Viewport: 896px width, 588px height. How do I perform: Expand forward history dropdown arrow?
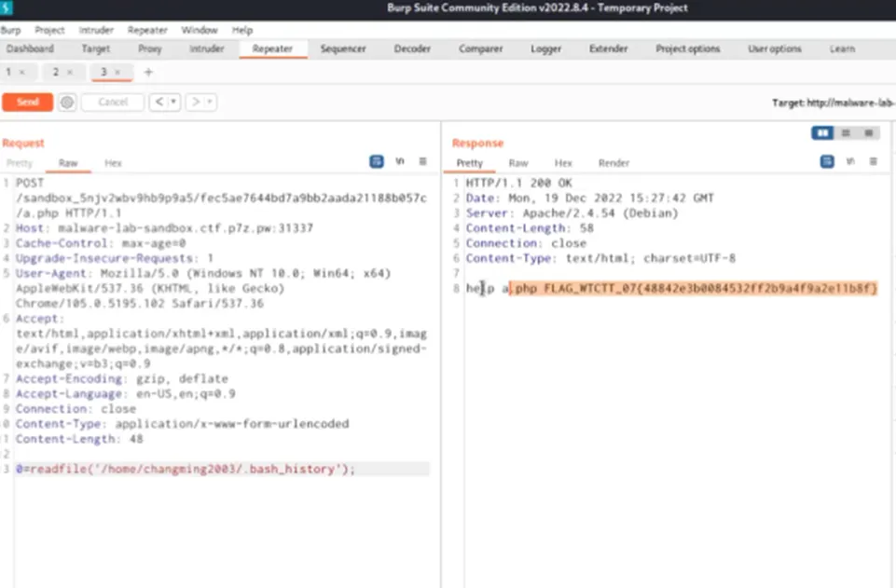tap(210, 103)
